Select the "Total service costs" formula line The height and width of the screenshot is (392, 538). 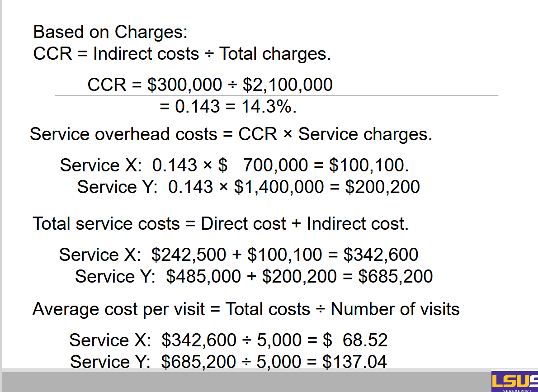220,224
